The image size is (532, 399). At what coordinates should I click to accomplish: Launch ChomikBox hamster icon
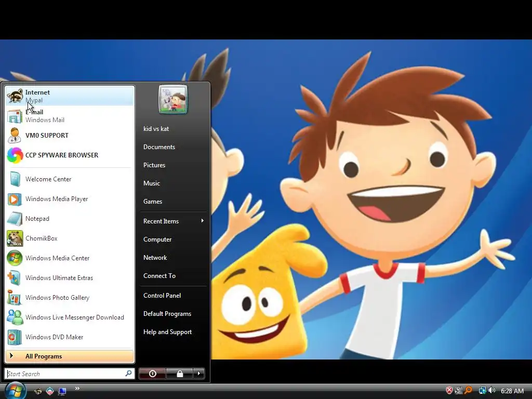pyautogui.click(x=15, y=238)
